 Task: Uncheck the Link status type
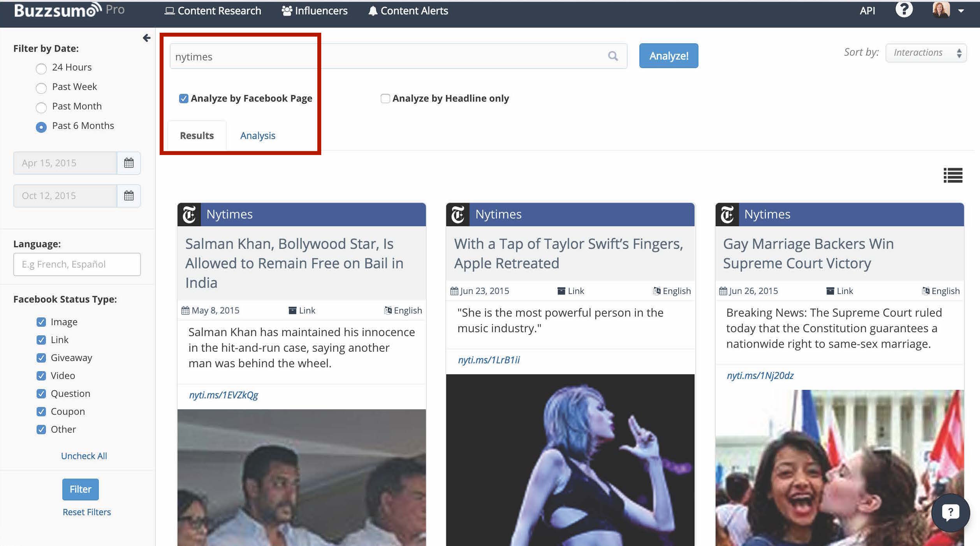(x=41, y=340)
